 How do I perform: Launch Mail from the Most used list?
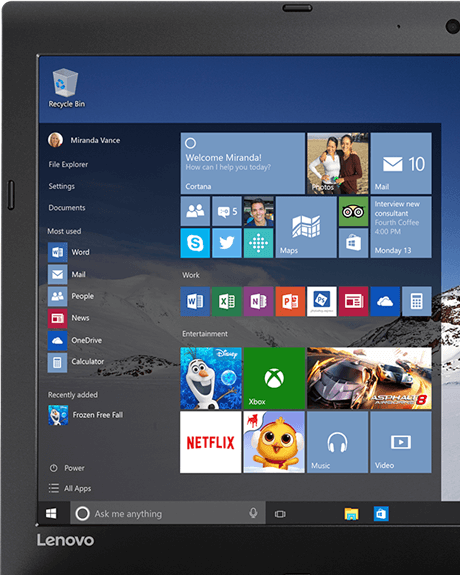click(x=67, y=274)
